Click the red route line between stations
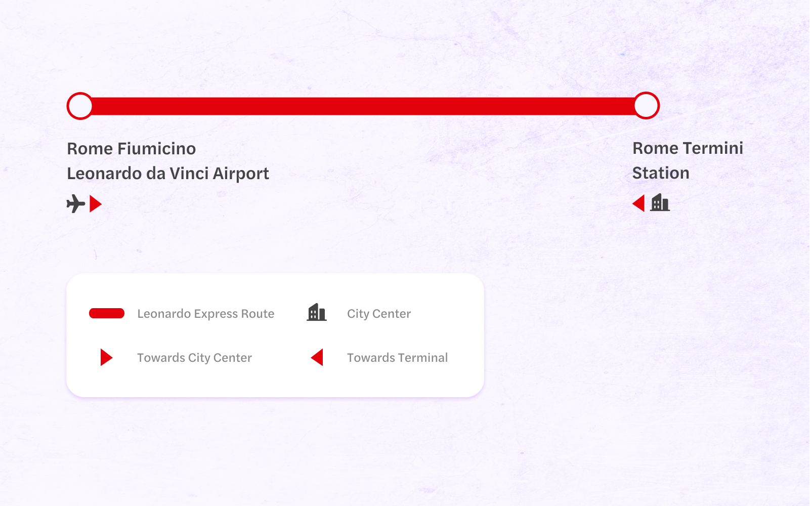812x506 pixels. pyautogui.click(x=363, y=106)
